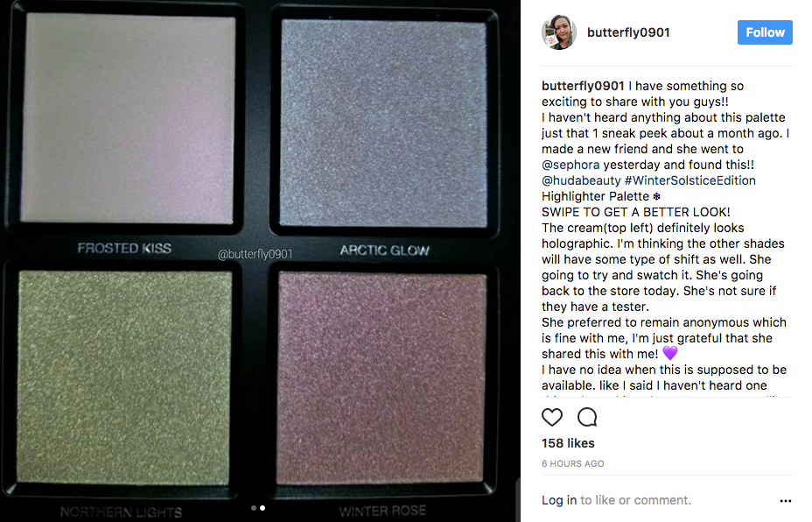The width and height of the screenshot is (812, 522).
Task: View the 158 likes list
Action: (568, 443)
